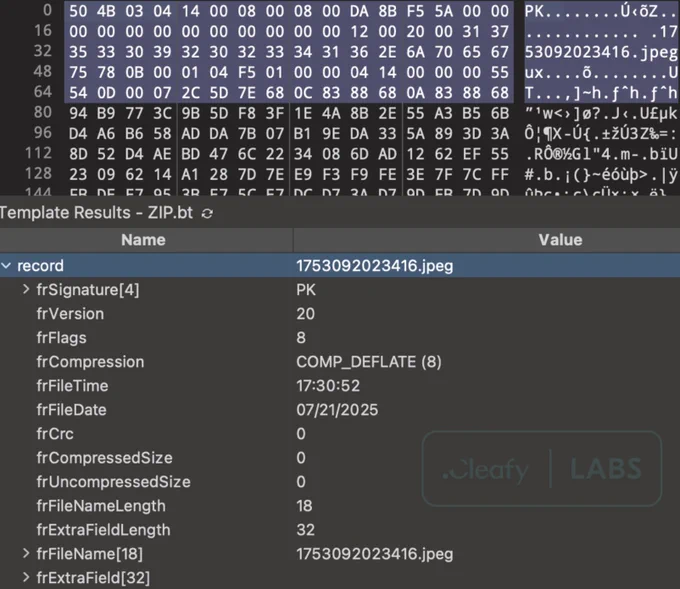Click byte 4B in first hex row

tap(106, 11)
